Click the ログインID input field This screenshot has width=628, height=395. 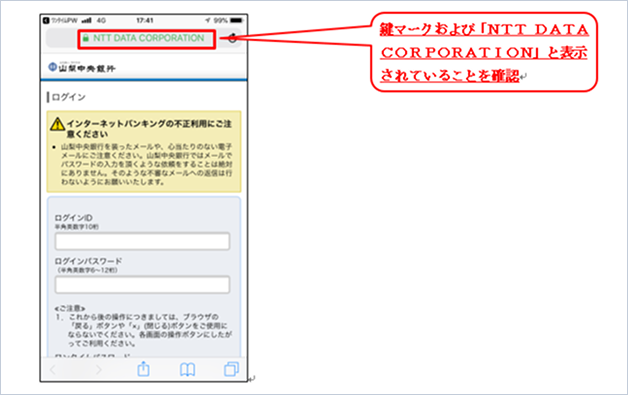pos(142,242)
